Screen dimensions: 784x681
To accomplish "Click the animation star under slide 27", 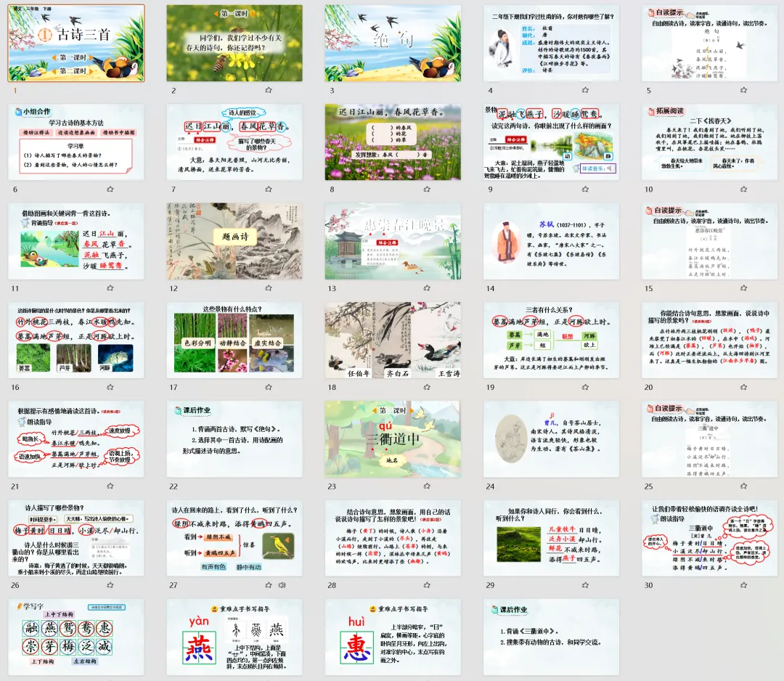I will point(269,585).
